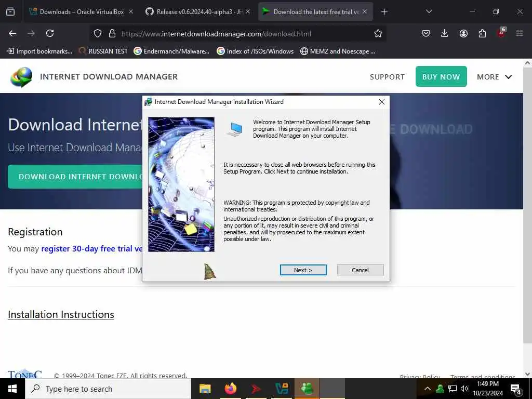Open the Save to Pocket icon

coord(426,33)
